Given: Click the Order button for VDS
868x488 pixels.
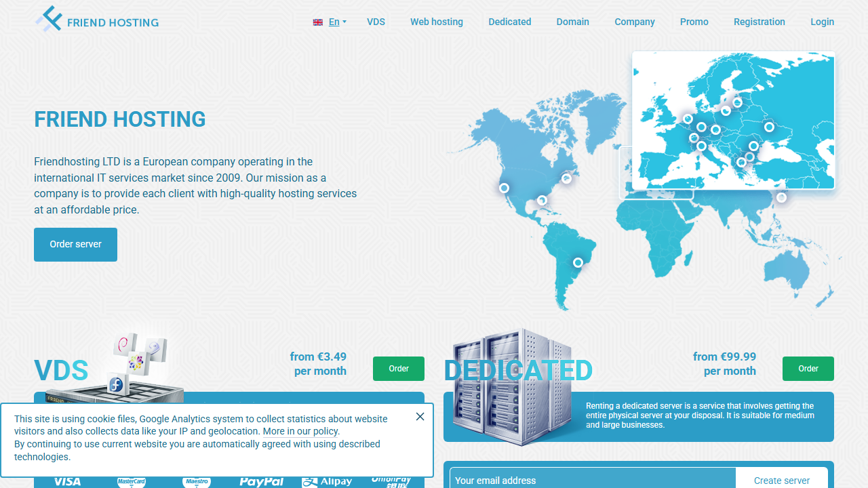Looking at the screenshot, I should (399, 369).
